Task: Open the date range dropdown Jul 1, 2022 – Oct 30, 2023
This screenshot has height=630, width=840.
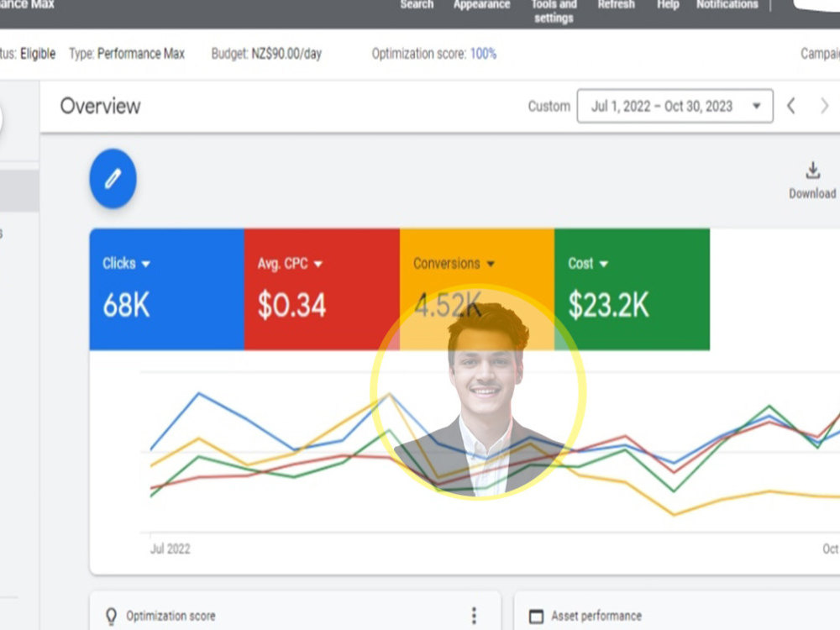Action: pos(675,106)
